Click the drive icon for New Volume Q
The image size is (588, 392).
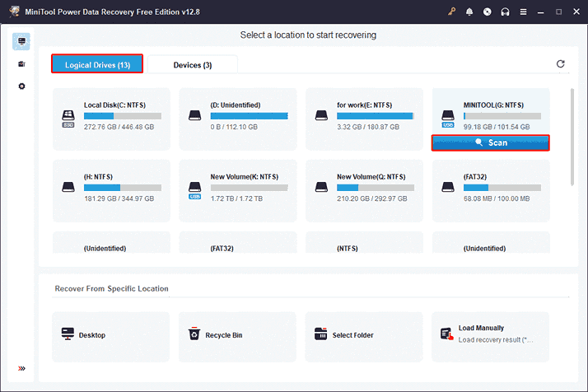(321, 187)
